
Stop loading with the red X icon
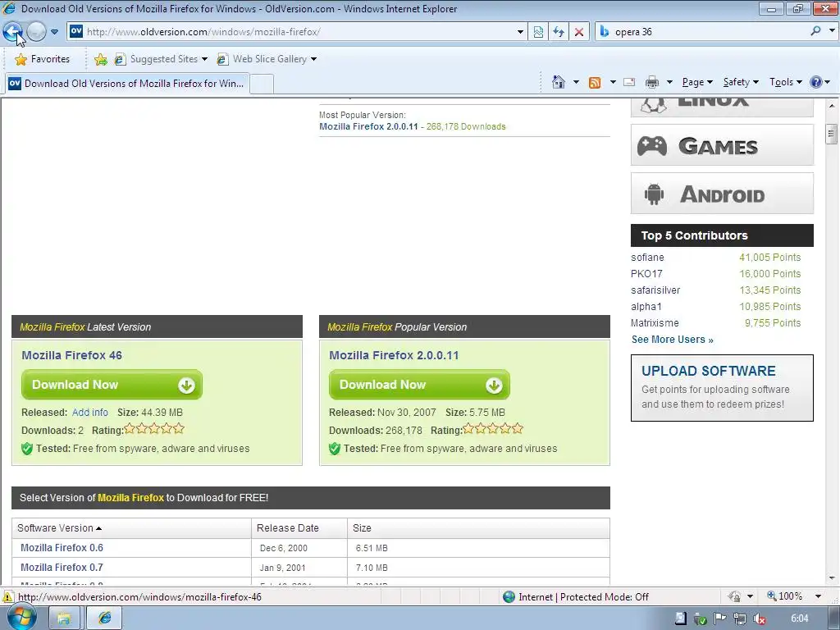(x=579, y=32)
